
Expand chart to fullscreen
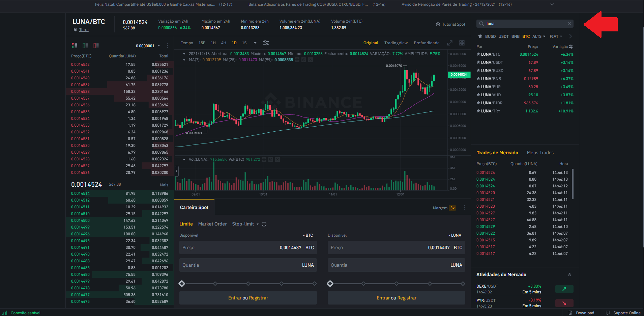point(450,43)
